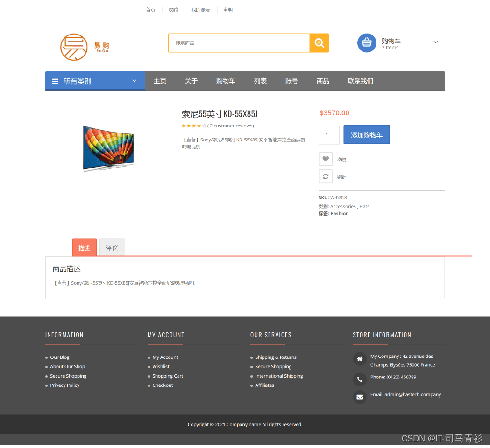This screenshot has width=490, height=448.
Task: Open Privecy Policy footer link
Action: [x=64, y=385]
